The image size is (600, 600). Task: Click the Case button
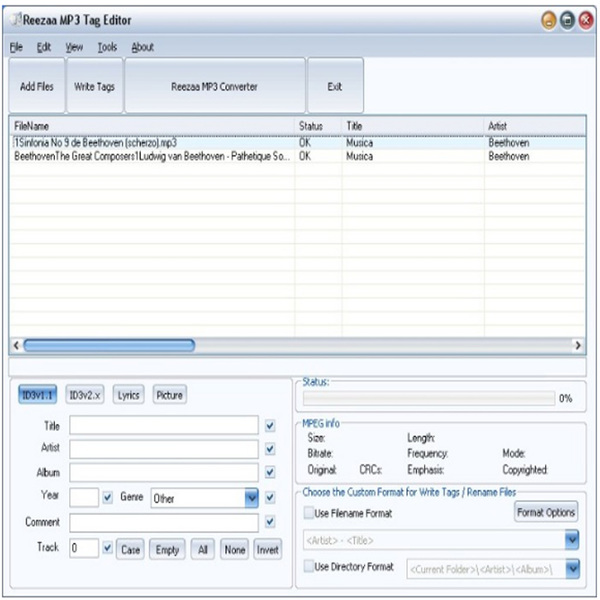(130, 549)
